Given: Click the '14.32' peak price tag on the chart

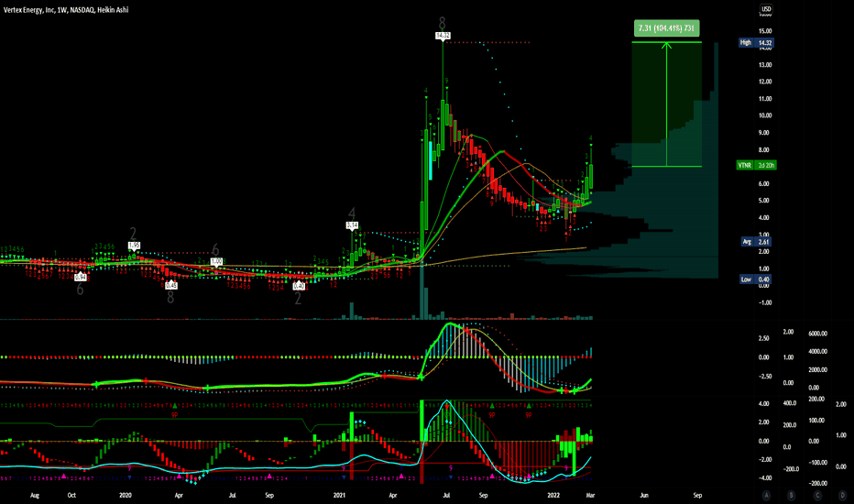Looking at the screenshot, I should 443,36.
